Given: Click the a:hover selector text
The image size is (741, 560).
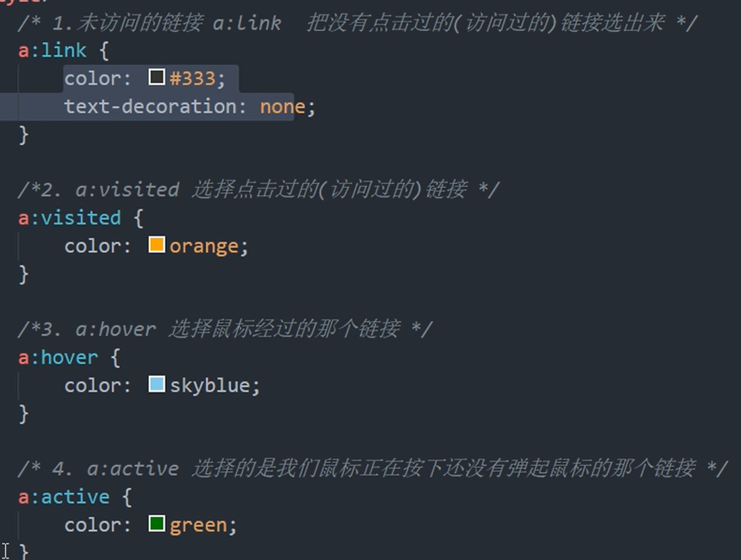Looking at the screenshot, I should click(x=58, y=357).
